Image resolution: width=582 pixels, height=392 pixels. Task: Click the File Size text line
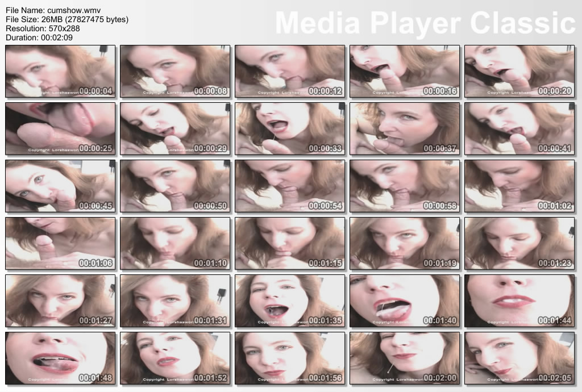point(67,19)
